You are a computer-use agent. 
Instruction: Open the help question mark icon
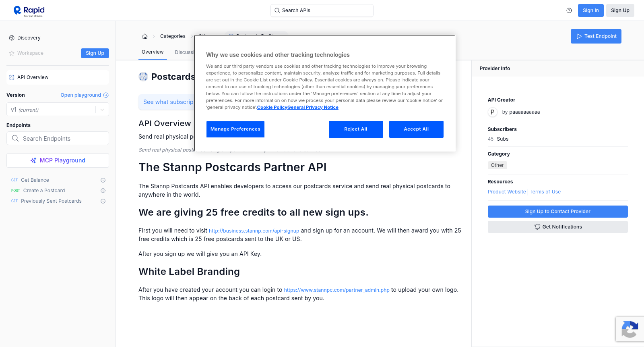pyautogui.click(x=569, y=10)
